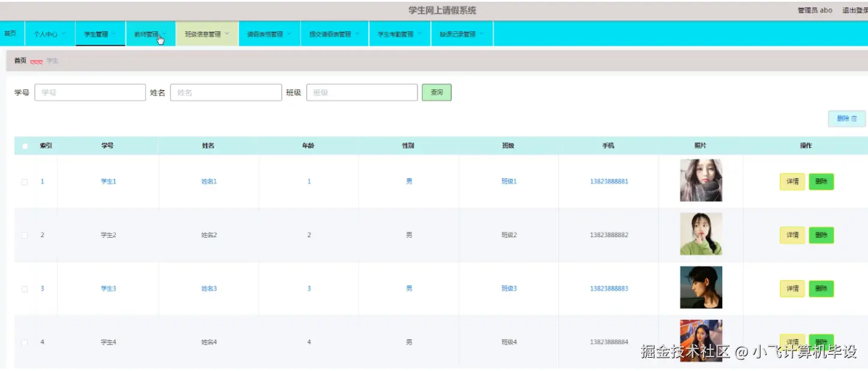Click cell 姓名2 in the table
Viewport: 868px width, 371px height.
pos(209,235)
